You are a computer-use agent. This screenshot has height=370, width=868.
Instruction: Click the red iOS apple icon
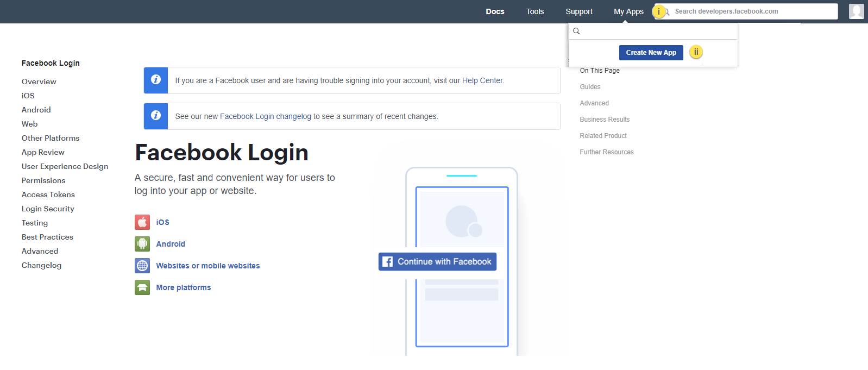pos(142,222)
